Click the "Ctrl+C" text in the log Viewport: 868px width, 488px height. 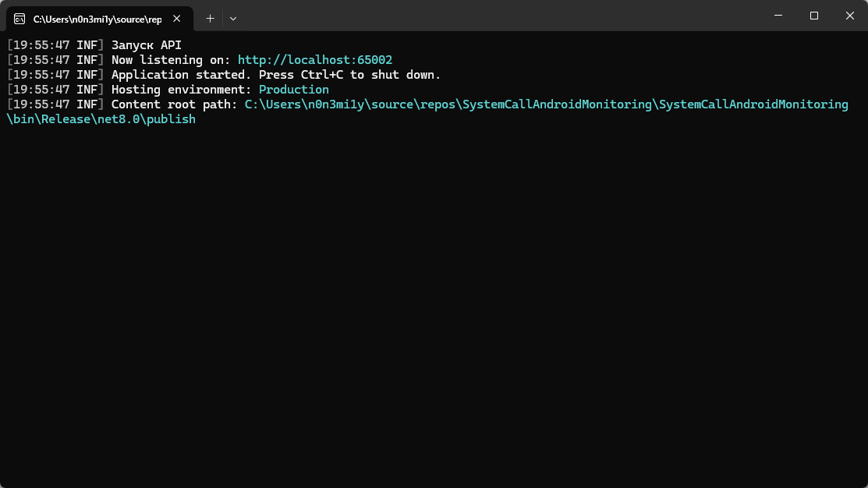[x=322, y=75]
